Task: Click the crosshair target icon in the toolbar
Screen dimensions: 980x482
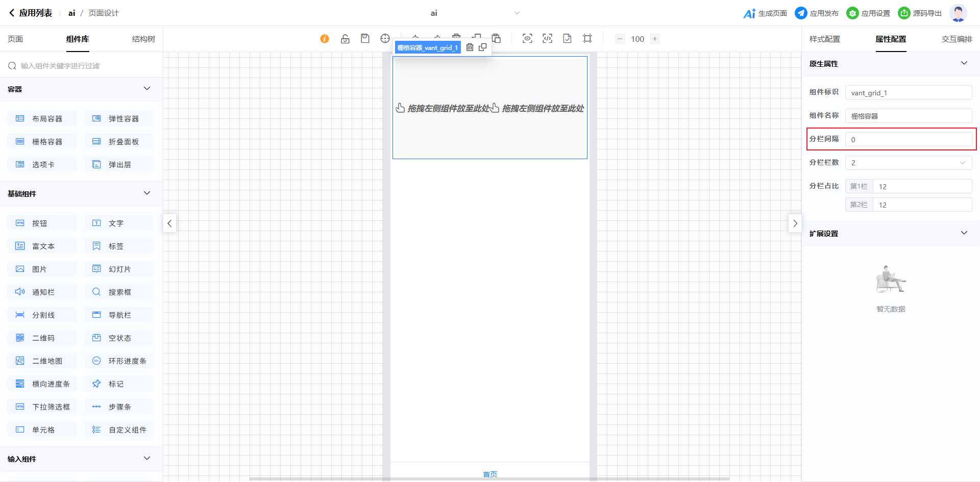Action: coord(385,39)
